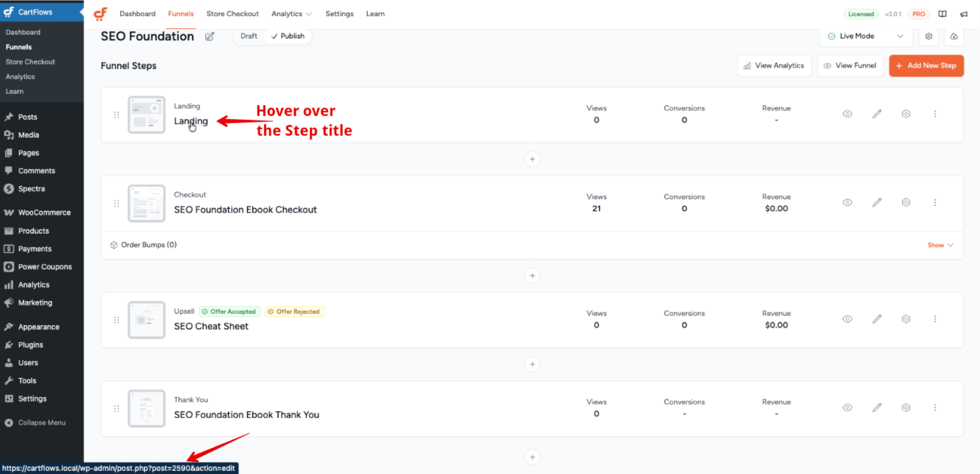Open the knowledge base book icon
Screen dimensions: 980x474
pyautogui.click(x=942, y=14)
